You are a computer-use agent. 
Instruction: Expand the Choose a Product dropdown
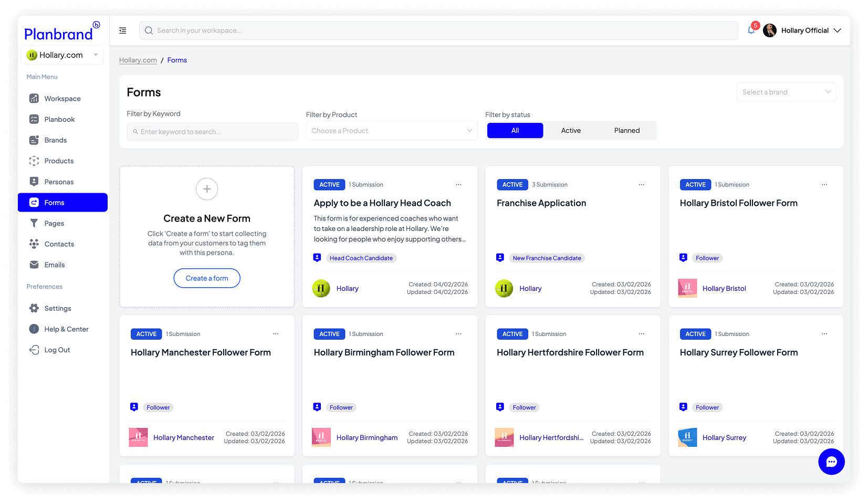point(391,131)
